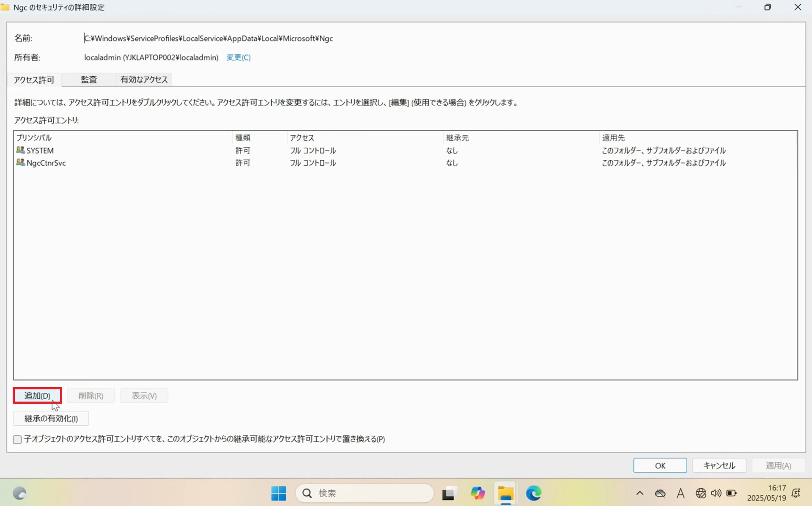The height and width of the screenshot is (506, 812).
Task: Close the Ngc security settings dialog
Action: click(798, 7)
